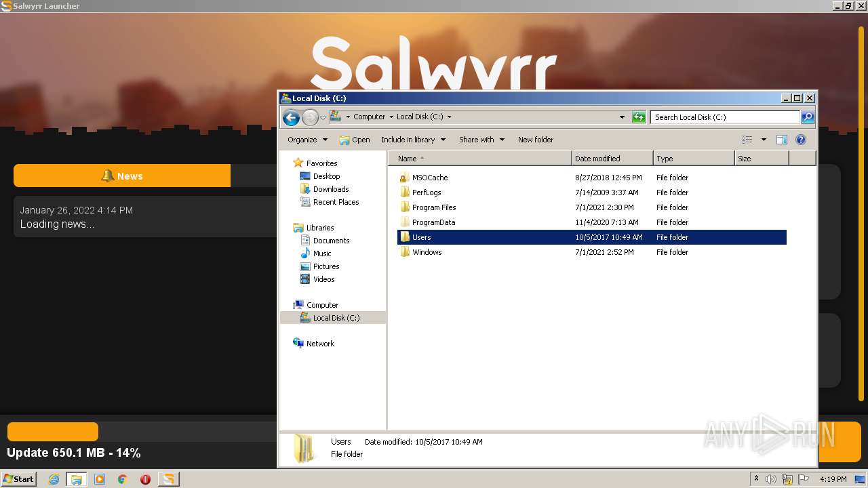The width and height of the screenshot is (868, 488).
Task: Click the search magnifier icon
Action: point(807,117)
